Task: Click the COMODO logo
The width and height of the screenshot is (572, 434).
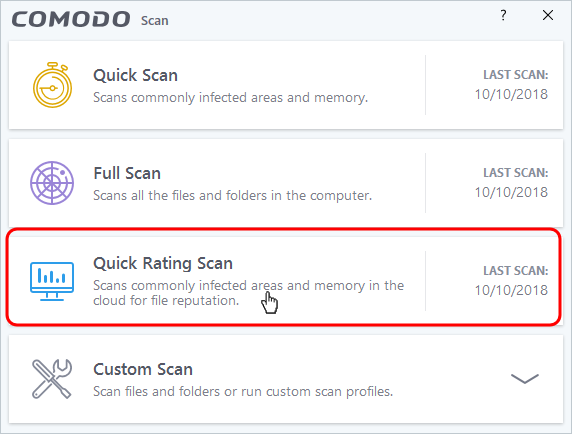Action: coord(71,19)
